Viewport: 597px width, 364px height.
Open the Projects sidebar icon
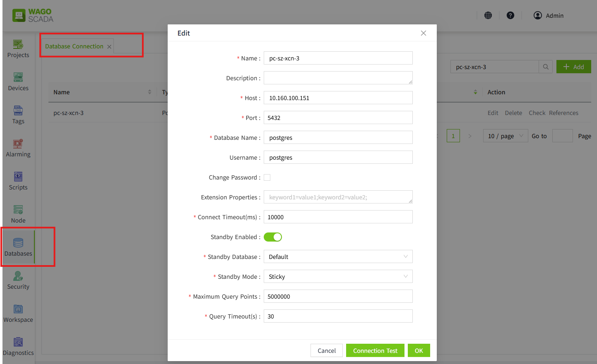pos(18,45)
